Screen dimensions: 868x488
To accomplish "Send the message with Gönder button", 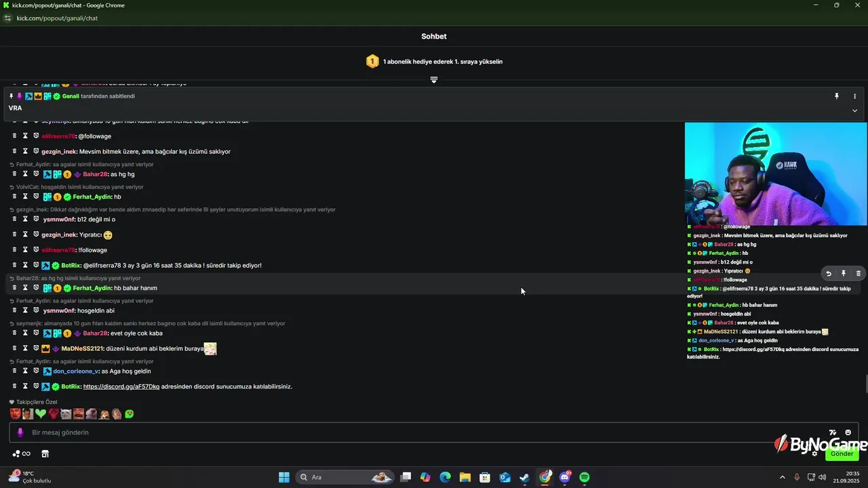I will (x=842, y=453).
